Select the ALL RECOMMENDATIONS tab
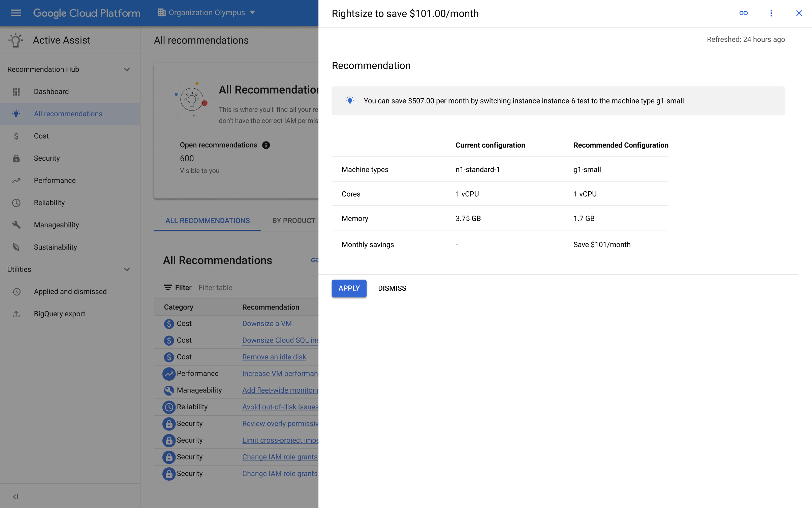Screen dimensions: 812x508 pos(207,221)
